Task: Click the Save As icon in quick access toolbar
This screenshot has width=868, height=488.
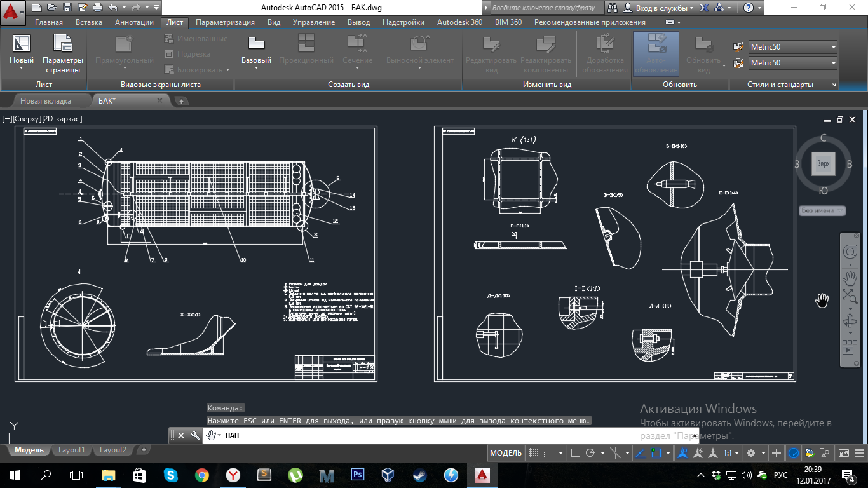Action: tap(82, 8)
